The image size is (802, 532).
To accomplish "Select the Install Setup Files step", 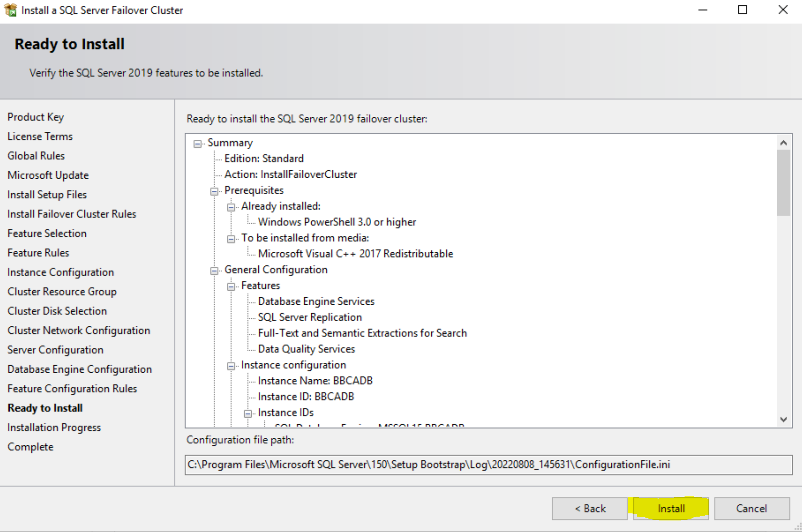I will click(47, 195).
